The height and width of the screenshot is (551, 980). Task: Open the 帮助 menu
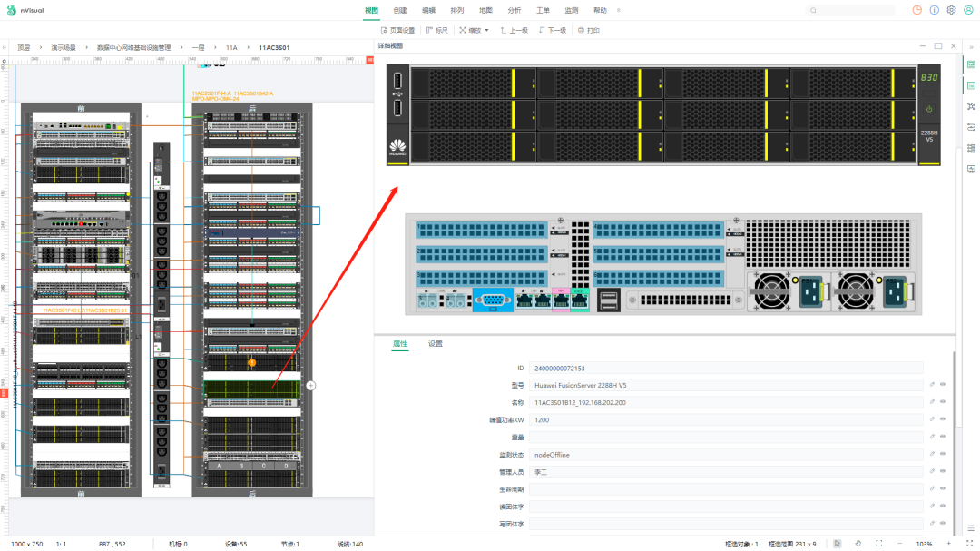coord(600,10)
